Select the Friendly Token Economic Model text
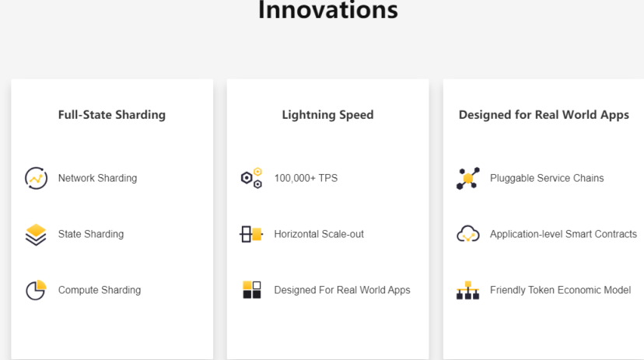 (561, 290)
